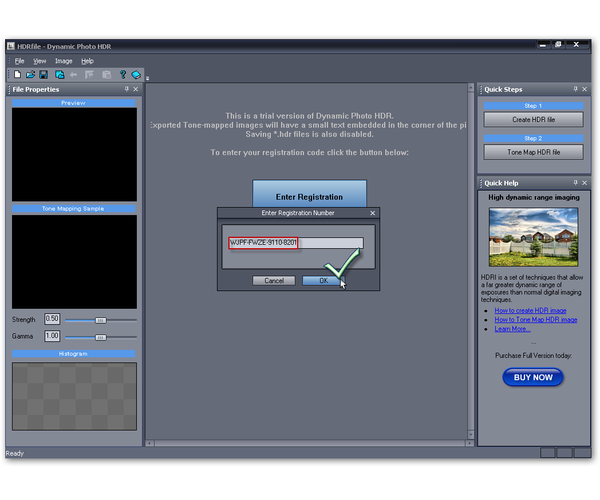Open the View menu
The width and height of the screenshot is (600, 500).
(x=39, y=61)
